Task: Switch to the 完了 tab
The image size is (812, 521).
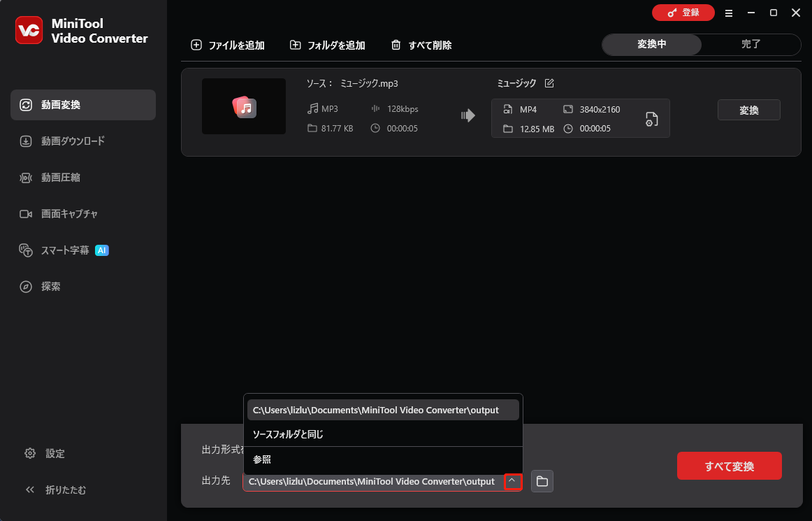Action: click(x=751, y=44)
